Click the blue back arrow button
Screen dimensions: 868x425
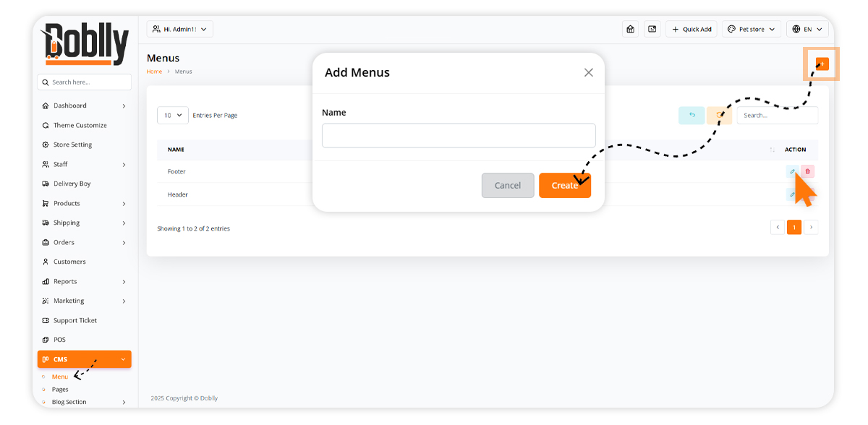click(x=692, y=115)
